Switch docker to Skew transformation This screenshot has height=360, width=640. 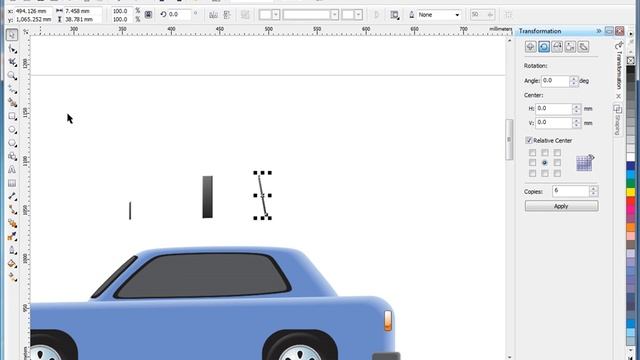[x=584, y=47]
